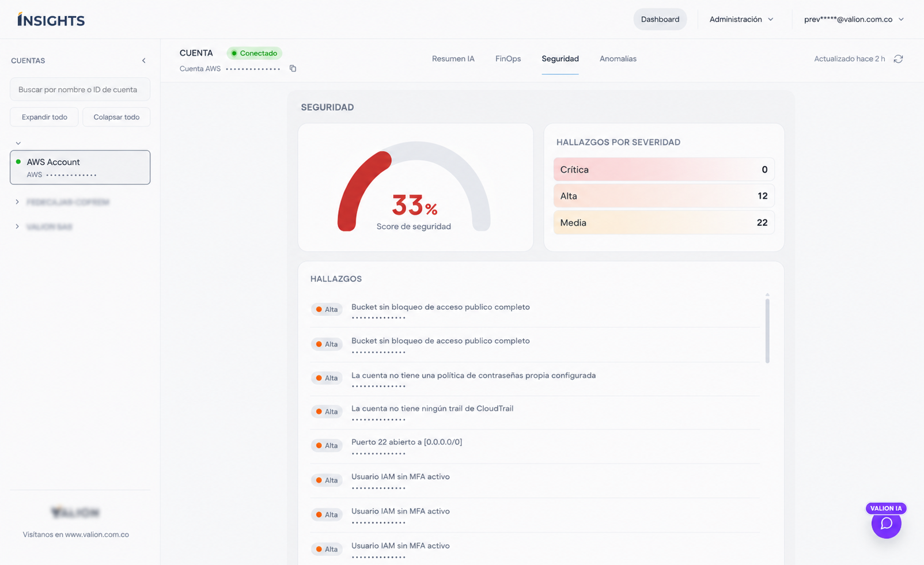The width and height of the screenshot is (924, 565).
Task: Select the Alta severity bar
Action: pos(664,196)
